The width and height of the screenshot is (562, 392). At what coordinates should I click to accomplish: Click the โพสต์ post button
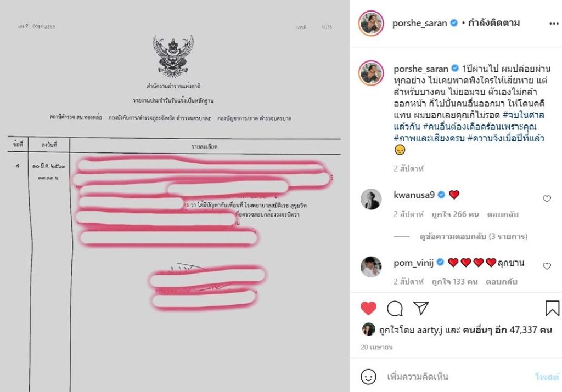pos(547,377)
